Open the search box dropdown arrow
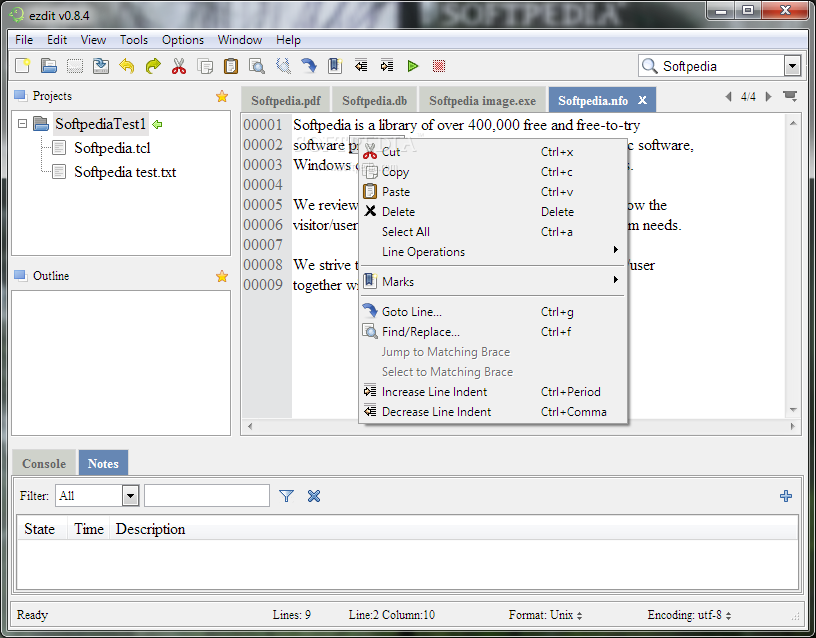Image resolution: width=816 pixels, height=638 pixels. coord(792,66)
